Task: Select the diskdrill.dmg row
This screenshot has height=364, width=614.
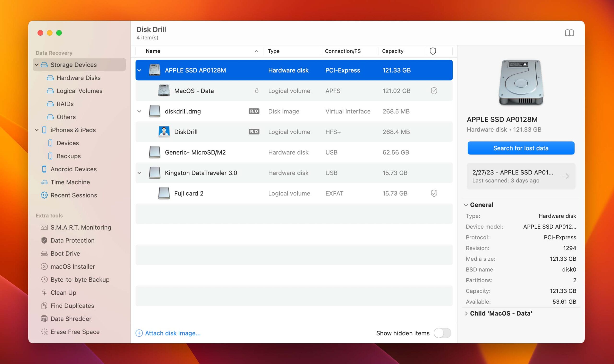Action: [x=294, y=111]
